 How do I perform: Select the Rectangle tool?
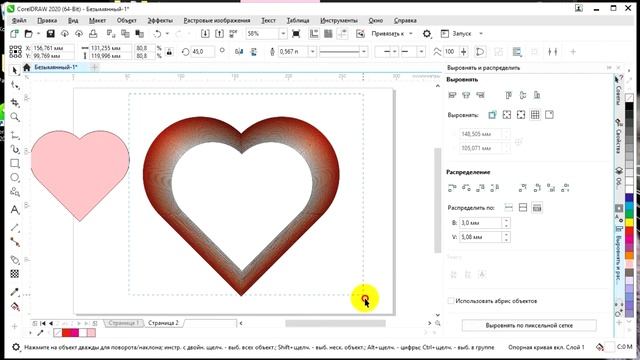tap(15, 164)
